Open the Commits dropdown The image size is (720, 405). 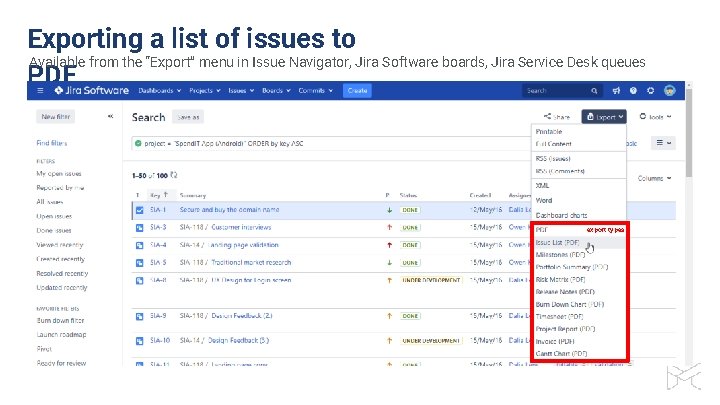click(315, 90)
